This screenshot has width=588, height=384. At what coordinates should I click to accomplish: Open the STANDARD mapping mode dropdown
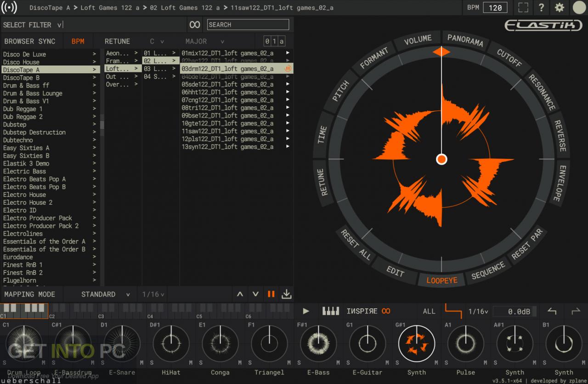point(106,294)
